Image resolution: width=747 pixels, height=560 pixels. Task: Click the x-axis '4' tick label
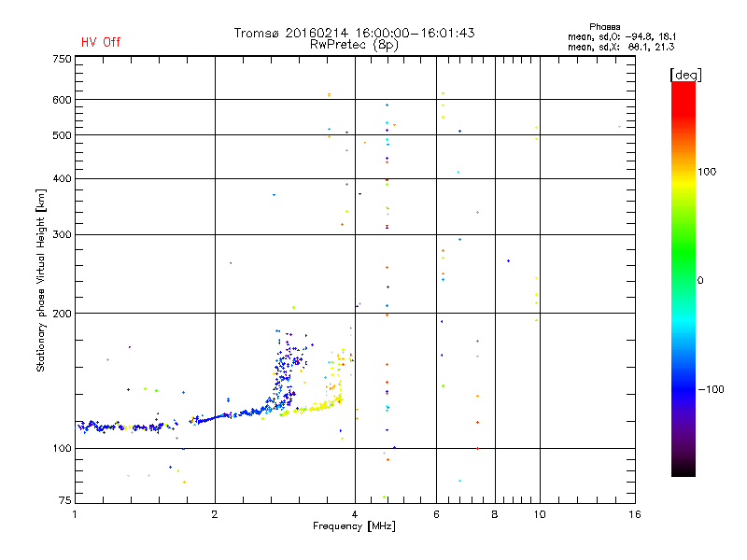[x=355, y=514]
